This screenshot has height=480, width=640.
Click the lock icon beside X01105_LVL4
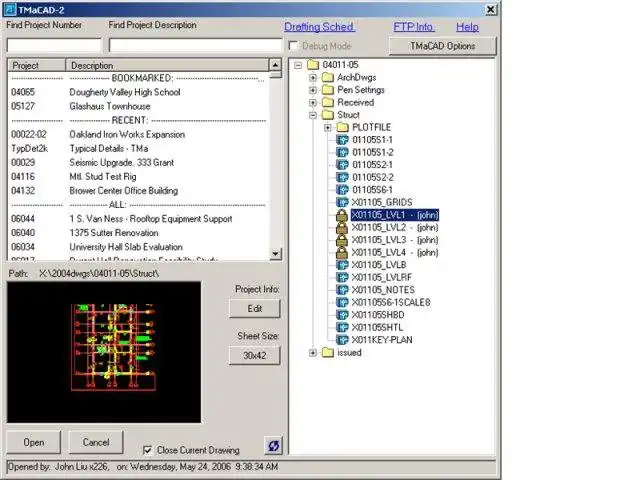[342, 252]
